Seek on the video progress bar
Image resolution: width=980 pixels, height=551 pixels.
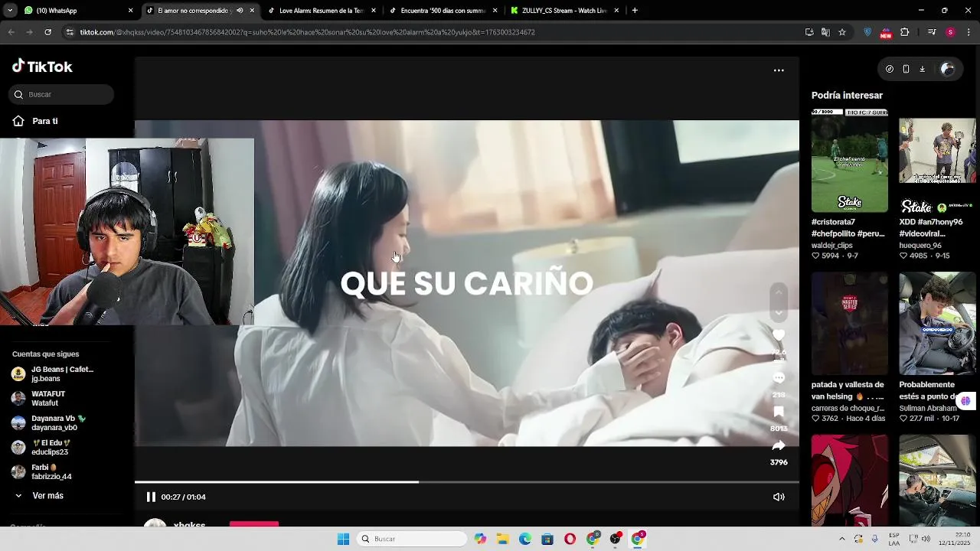coord(467,481)
